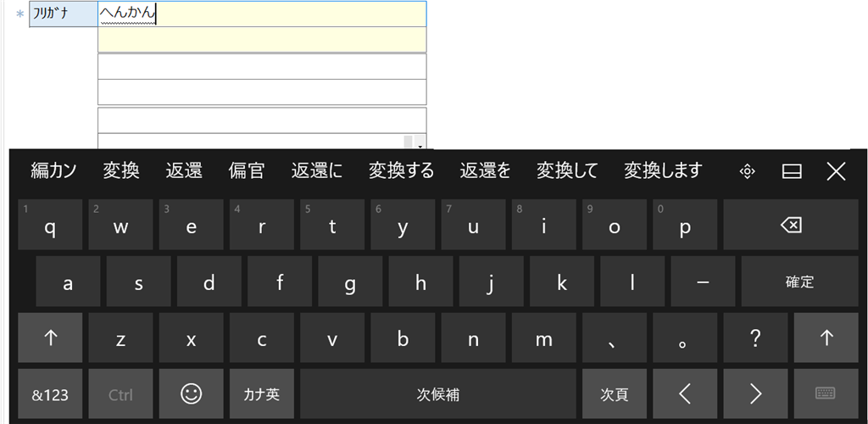Tap the Japanese comma 、 key
868x424 pixels.
[x=615, y=338]
